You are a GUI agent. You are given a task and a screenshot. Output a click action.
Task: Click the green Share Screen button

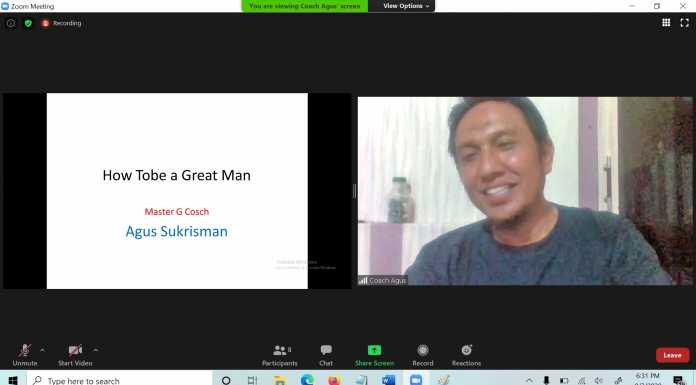[x=374, y=355]
